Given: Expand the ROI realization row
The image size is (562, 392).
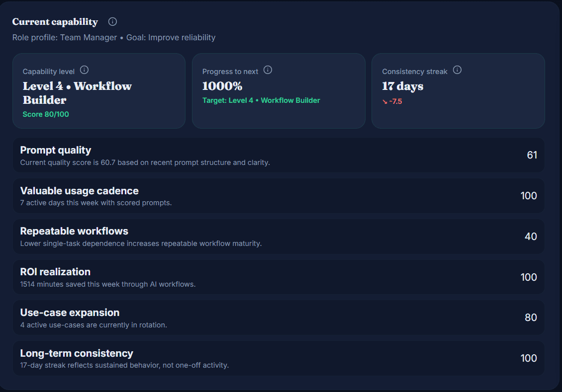Looking at the screenshot, I should pos(279,277).
